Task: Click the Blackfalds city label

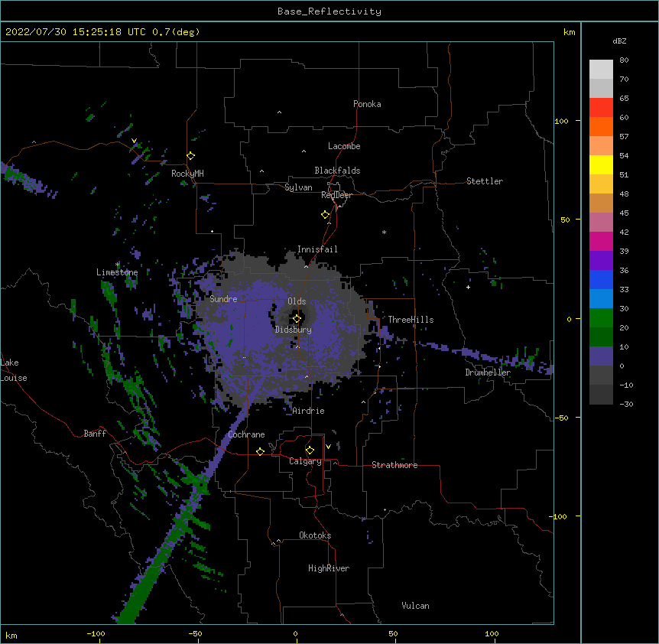Action: point(337,171)
